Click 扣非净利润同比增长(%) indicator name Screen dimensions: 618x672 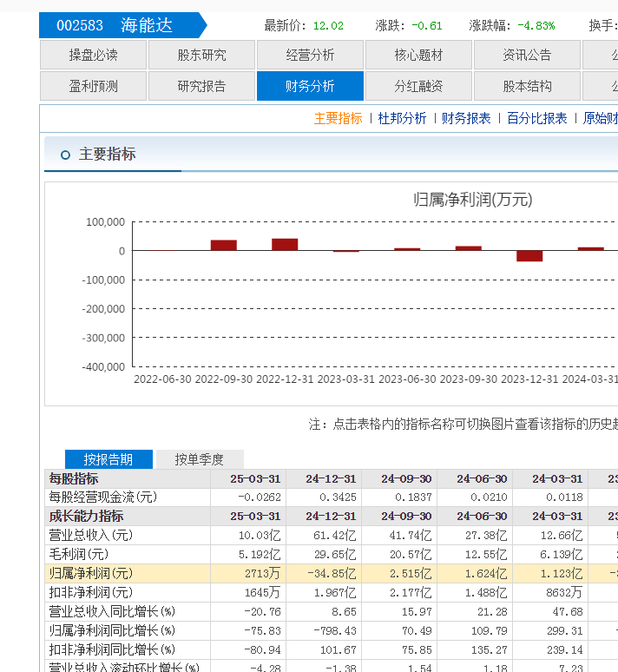pos(112,649)
